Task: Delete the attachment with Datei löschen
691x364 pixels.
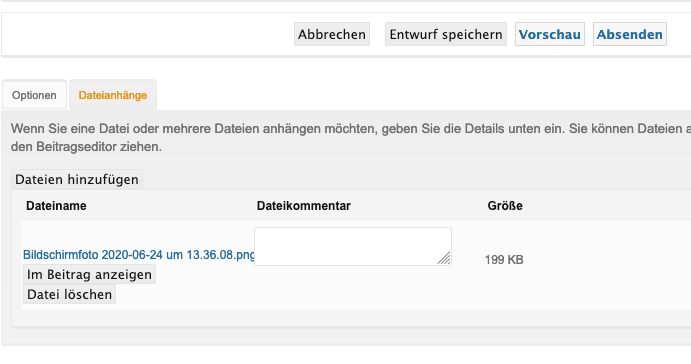Action: click(70, 294)
